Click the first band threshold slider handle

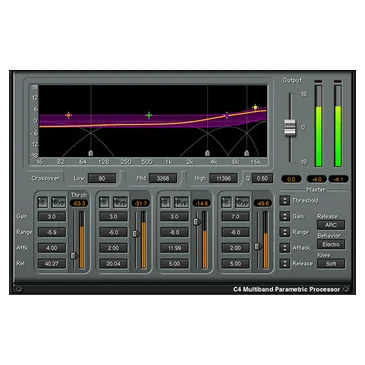pos(74,256)
